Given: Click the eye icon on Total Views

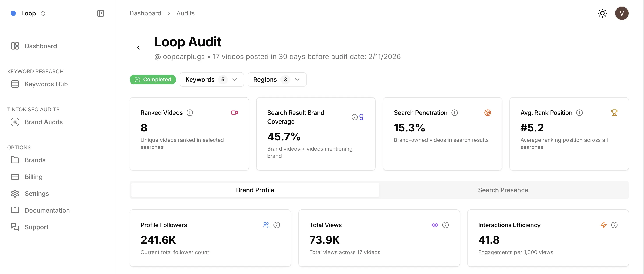Looking at the screenshot, I should pos(435,225).
